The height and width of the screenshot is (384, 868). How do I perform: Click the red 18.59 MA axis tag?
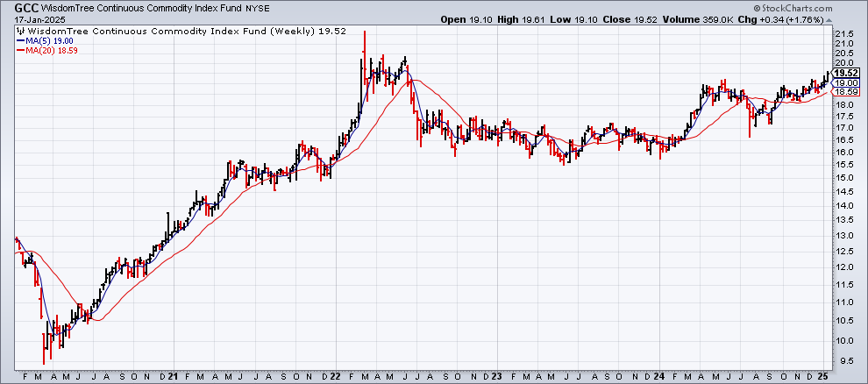(846, 92)
